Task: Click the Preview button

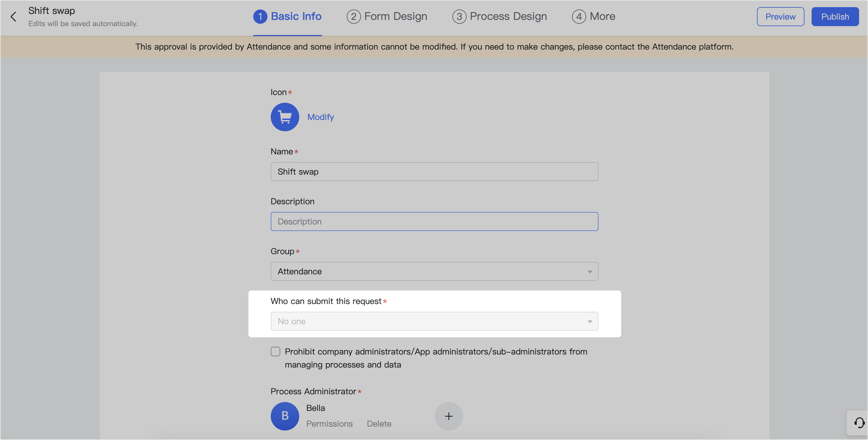Action: click(780, 17)
